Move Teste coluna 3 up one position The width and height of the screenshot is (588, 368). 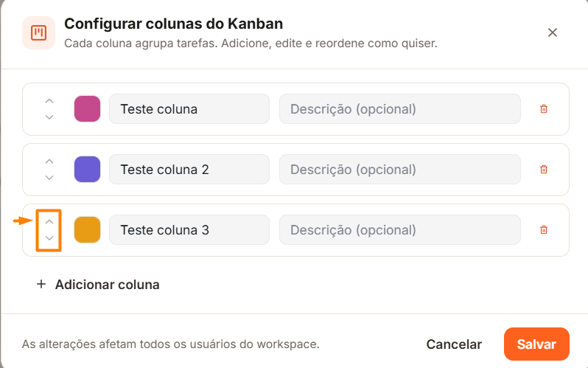click(49, 222)
